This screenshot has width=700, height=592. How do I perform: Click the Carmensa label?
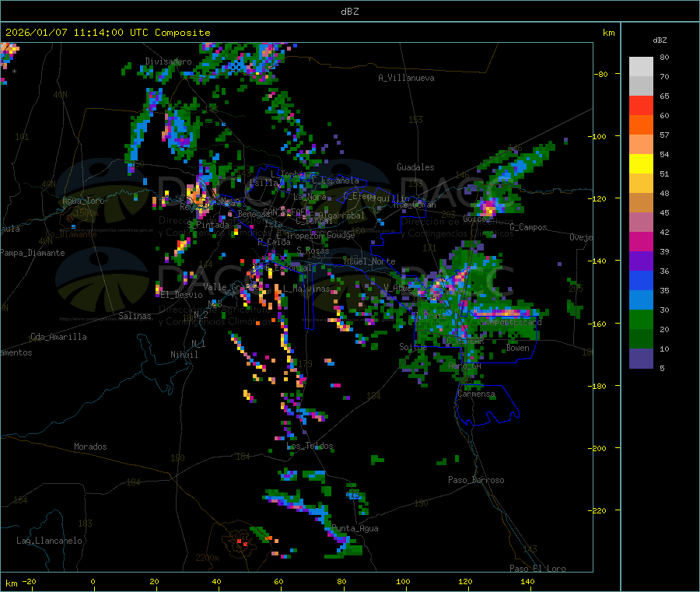tap(476, 394)
